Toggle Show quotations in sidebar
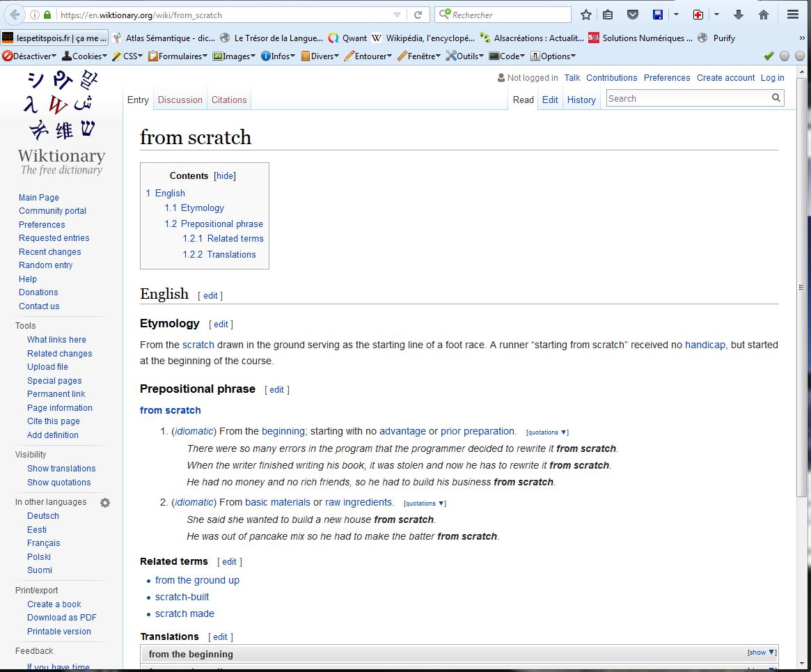811x672 pixels. tap(58, 483)
